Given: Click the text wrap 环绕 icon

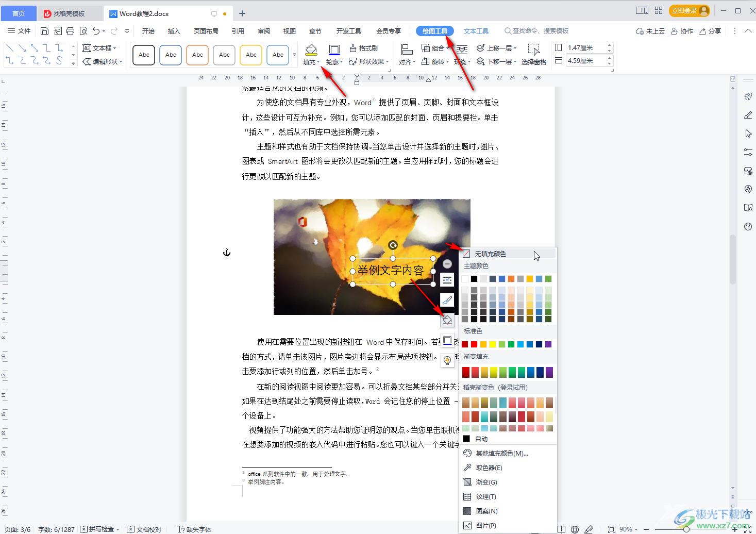Looking at the screenshot, I should (461, 49).
